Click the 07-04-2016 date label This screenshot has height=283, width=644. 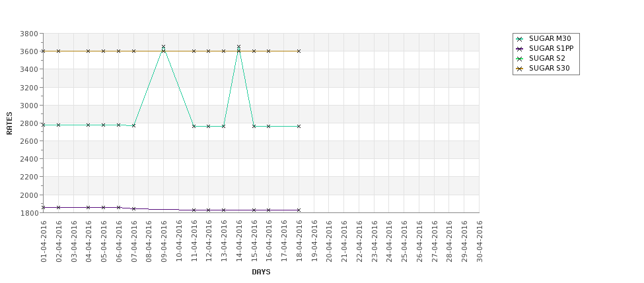(134, 241)
